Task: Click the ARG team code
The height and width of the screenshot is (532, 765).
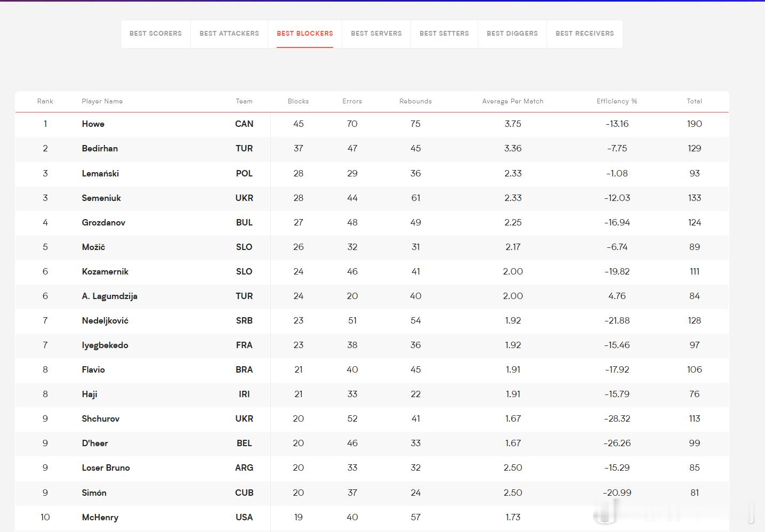Action: point(244,468)
